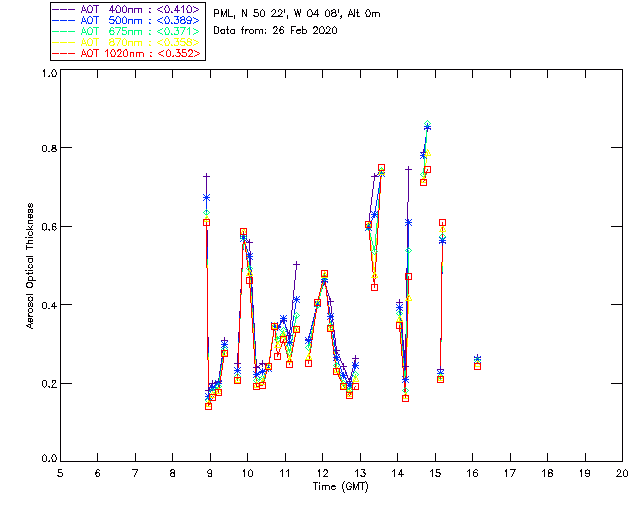Image resolution: width=640 pixels, height=512 pixels.
Task: Click the x-axis tick label 17
Action: [510, 473]
